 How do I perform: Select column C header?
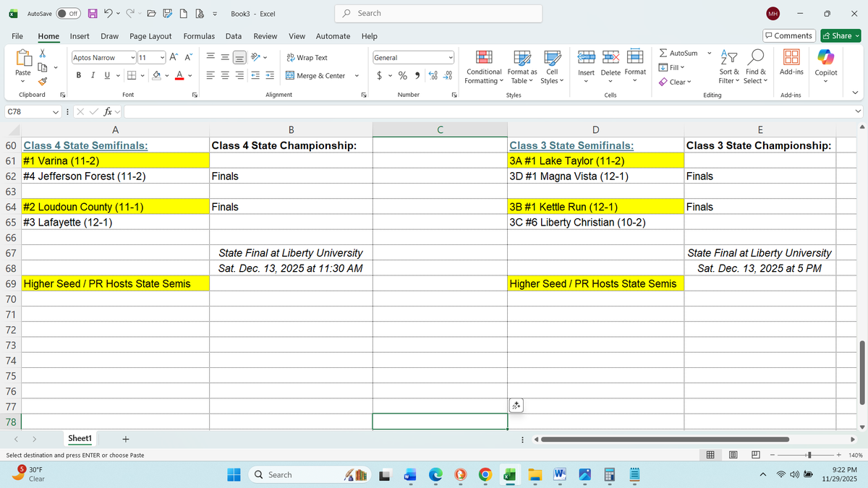click(x=440, y=130)
